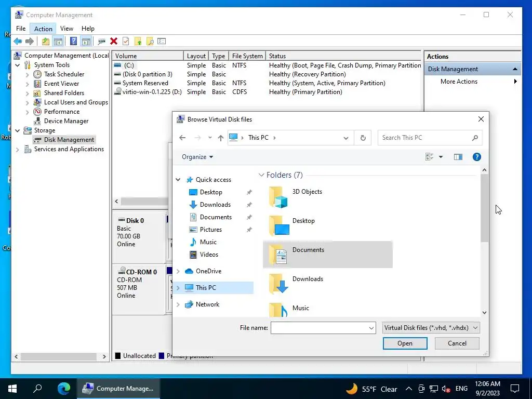Open the Organize dropdown
The image size is (532, 399).
197,157
